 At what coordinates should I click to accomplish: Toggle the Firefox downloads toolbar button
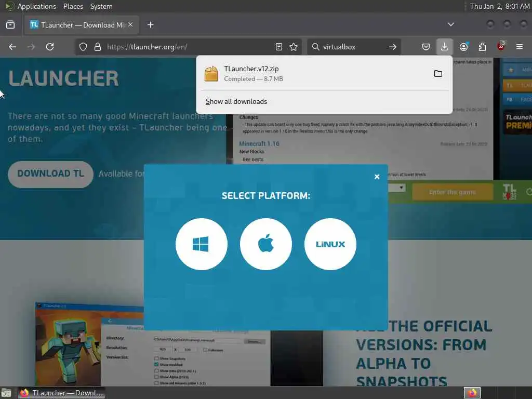click(444, 47)
